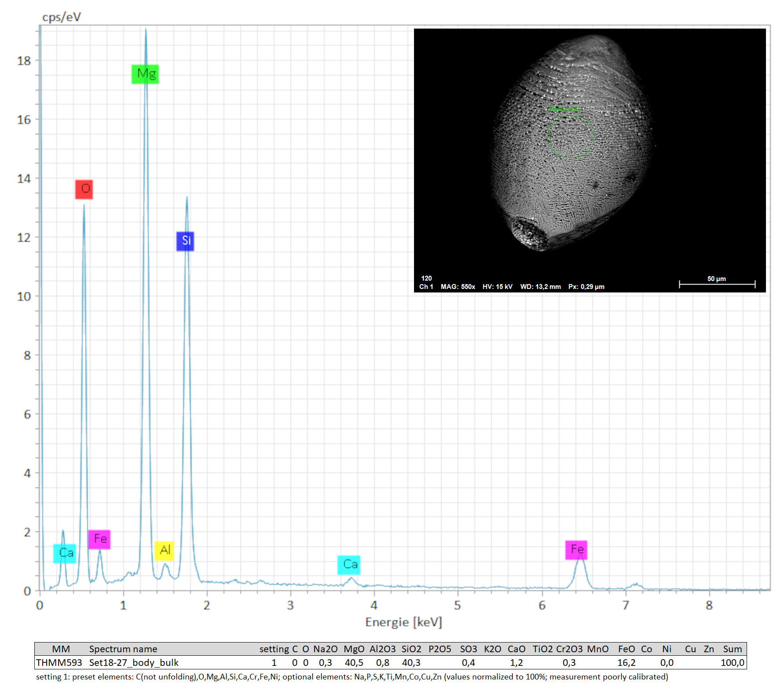Select the blue Si peak label
This screenshot has width=784, height=694.
click(185, 241)
